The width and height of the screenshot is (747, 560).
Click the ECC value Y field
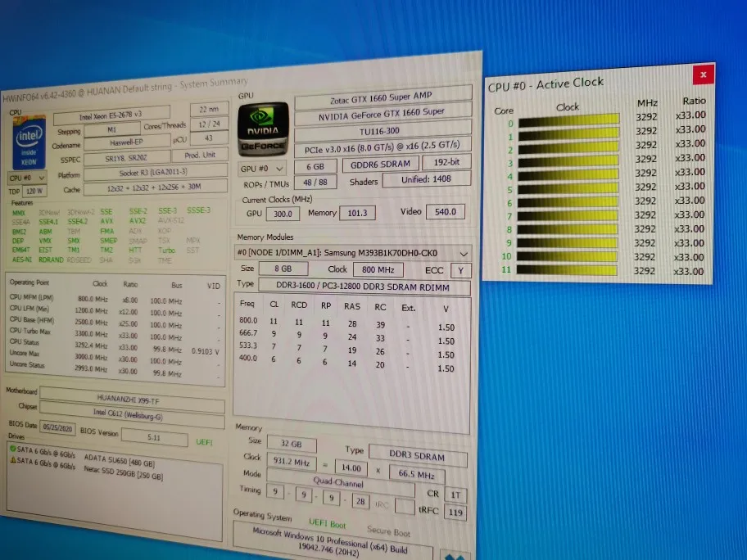point(460,270)
